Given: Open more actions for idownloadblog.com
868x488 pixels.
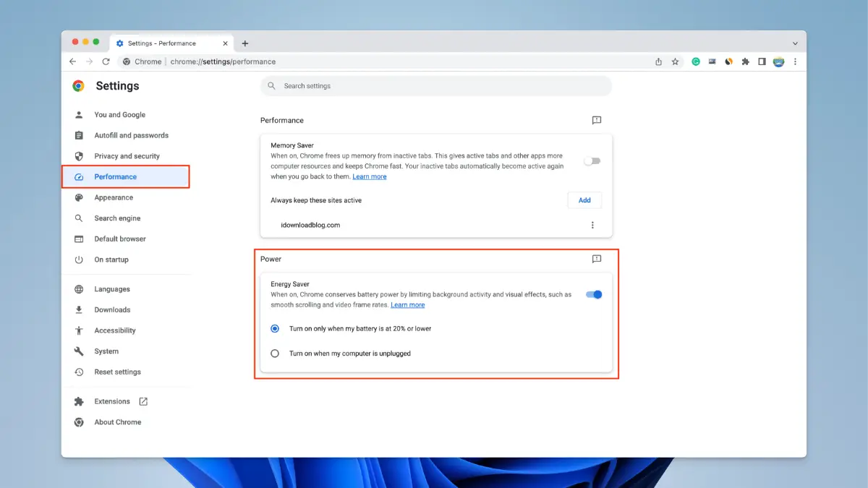Looking at the screenshot, I should pos(592,225).
